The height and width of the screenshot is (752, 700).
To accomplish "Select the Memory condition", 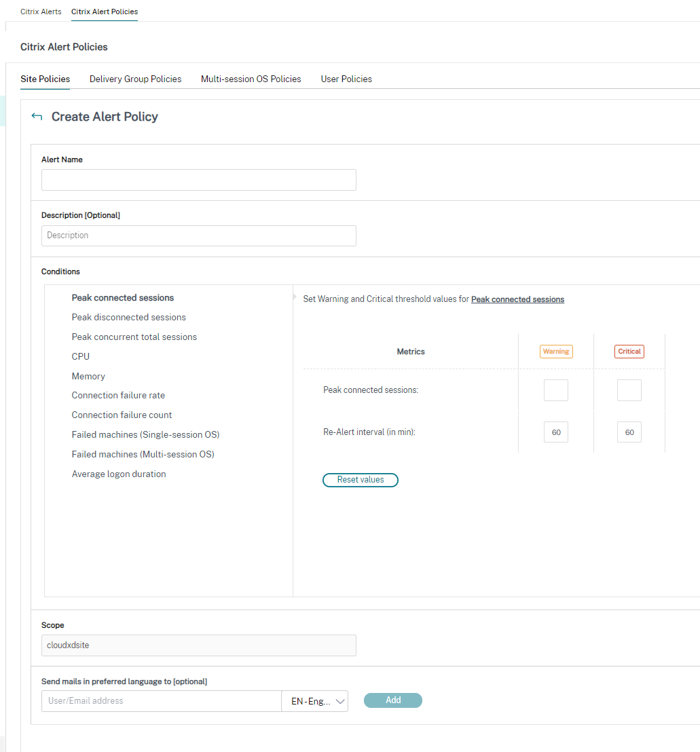I will (x=88, y=376).
